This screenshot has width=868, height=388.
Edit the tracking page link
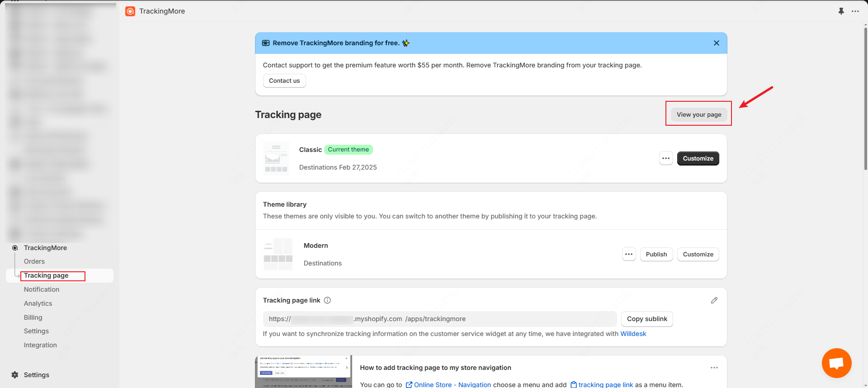pyautogui.click(x=714, y=300)
